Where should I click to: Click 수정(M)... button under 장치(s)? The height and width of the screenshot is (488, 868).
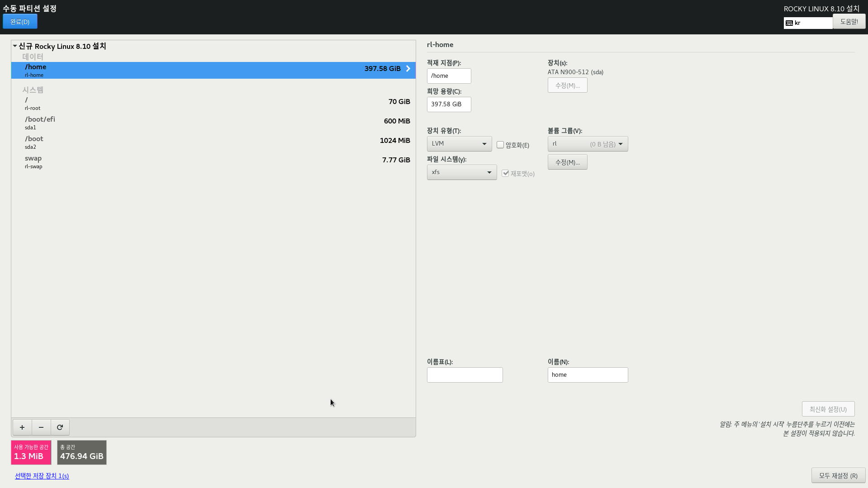pos(567,85)
